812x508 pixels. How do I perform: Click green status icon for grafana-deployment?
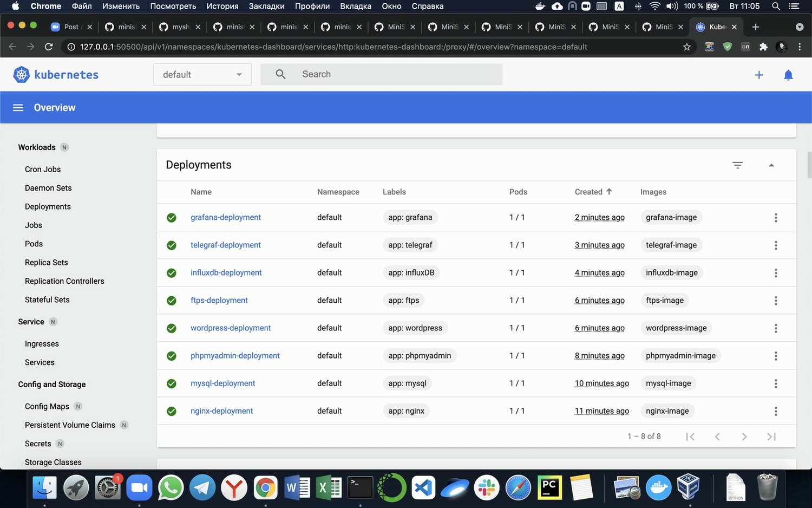click(x=172, y=218)
